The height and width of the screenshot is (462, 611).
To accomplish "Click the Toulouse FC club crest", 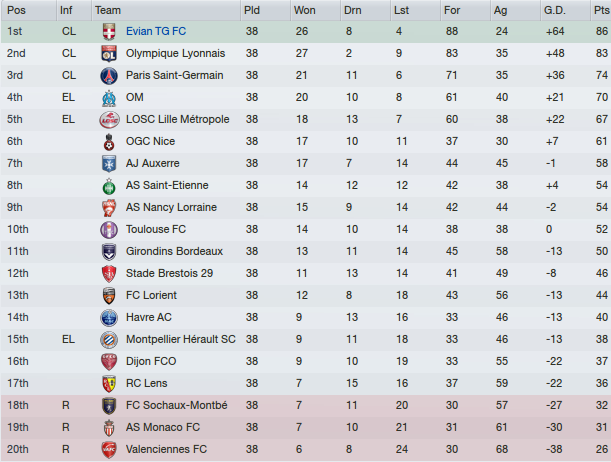I will 109,229.
